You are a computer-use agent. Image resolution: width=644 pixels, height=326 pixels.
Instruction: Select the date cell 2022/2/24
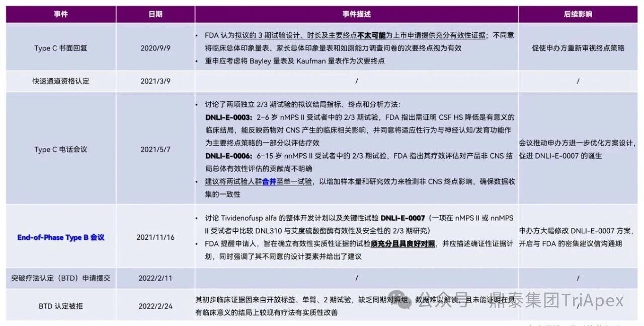point(155,306)
